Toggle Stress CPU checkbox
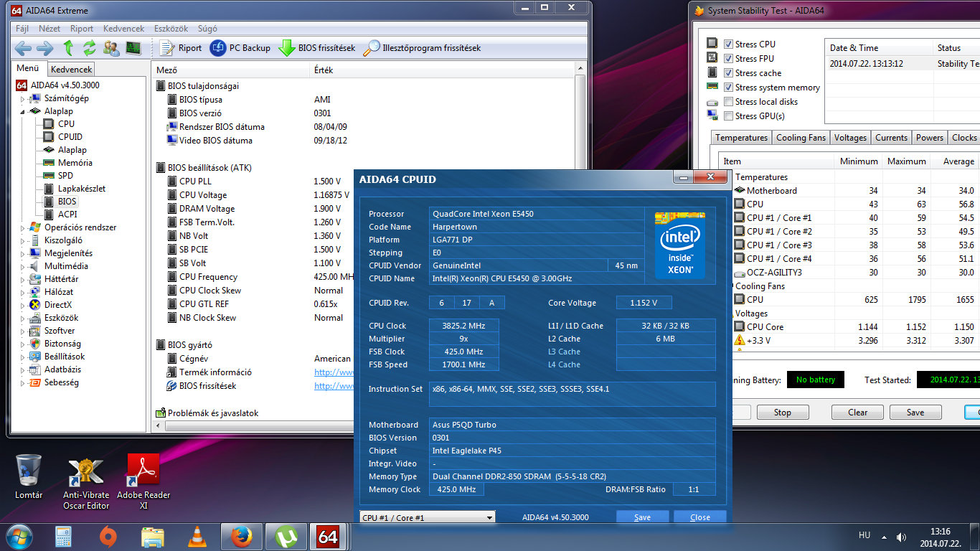 (729, 44)
